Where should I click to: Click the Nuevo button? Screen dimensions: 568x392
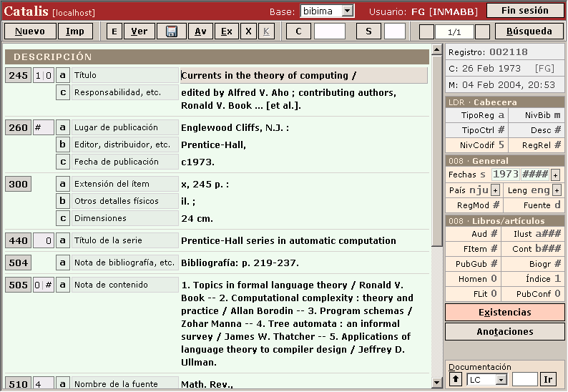tap(29, 31)
